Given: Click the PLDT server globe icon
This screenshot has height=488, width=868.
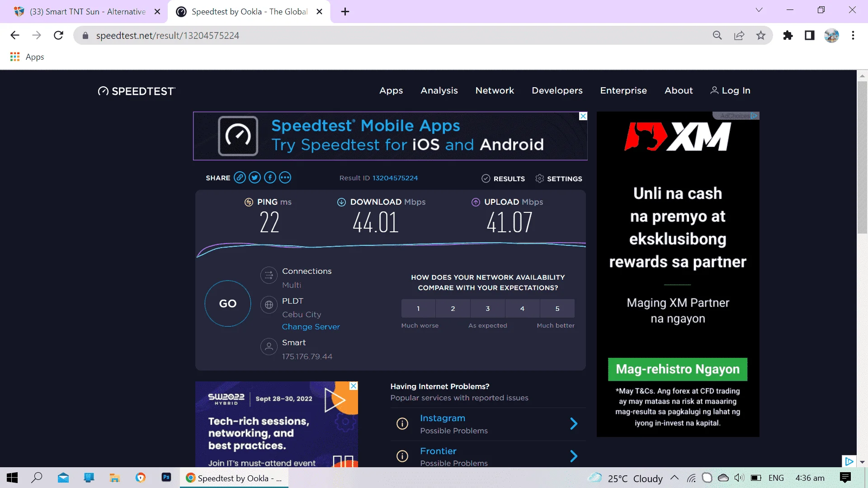Looking at the screenshot, I should 269,305.
